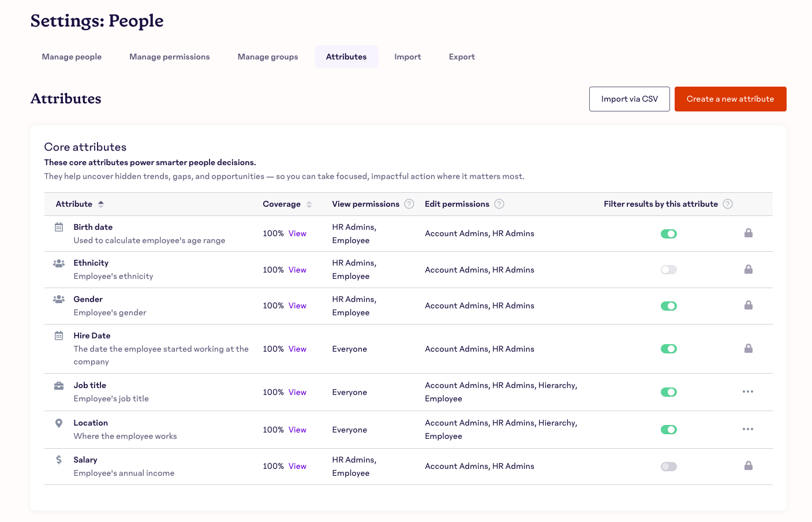Image resolution: width=812 pixels, height=522 pixels.
Task: Click the Birth date attribute name
Action: [x=93, y=227]
